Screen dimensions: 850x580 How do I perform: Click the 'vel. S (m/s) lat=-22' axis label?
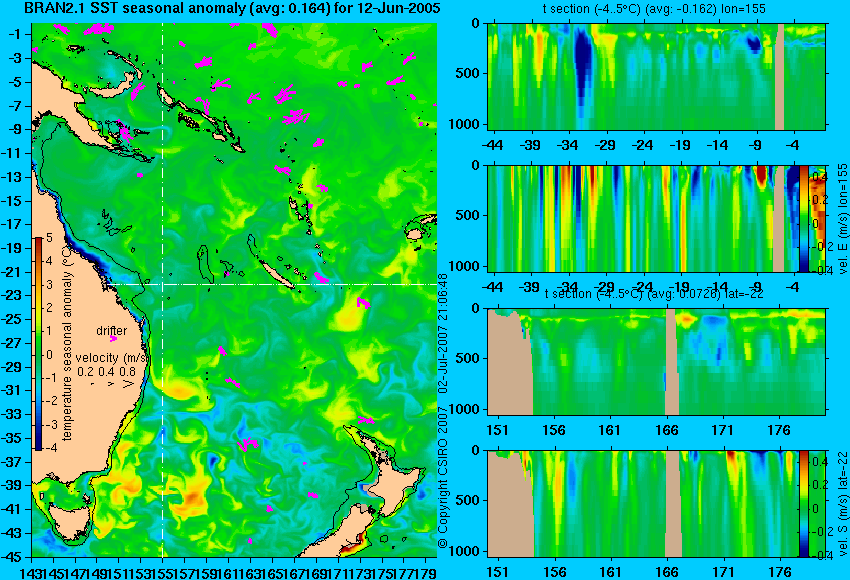[x=842, y=504]
